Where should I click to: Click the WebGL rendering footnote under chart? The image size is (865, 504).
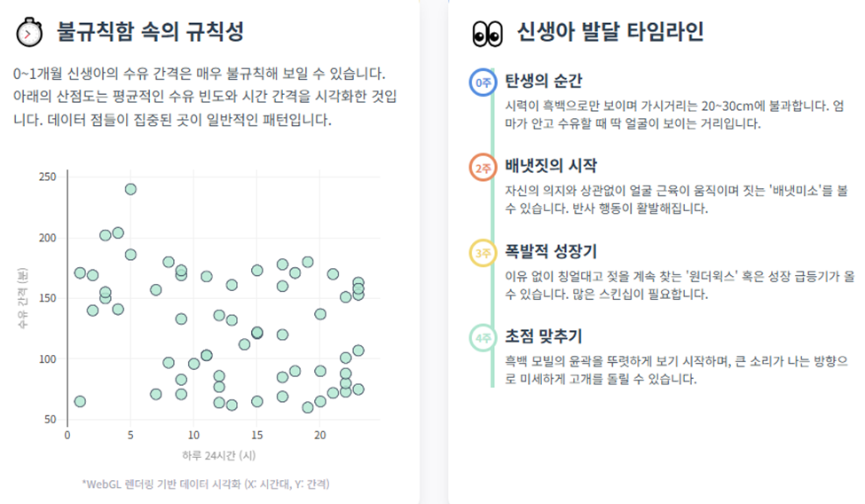pos(206,484)
